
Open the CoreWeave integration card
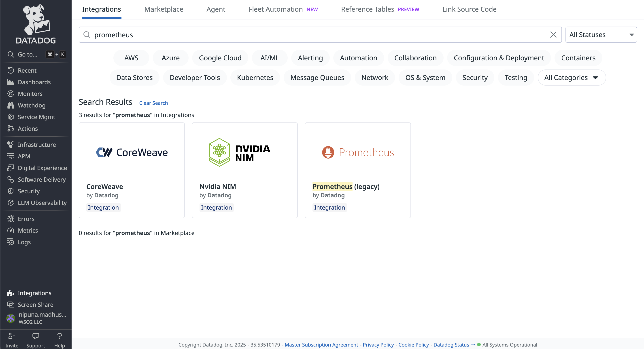pos(132,170)
